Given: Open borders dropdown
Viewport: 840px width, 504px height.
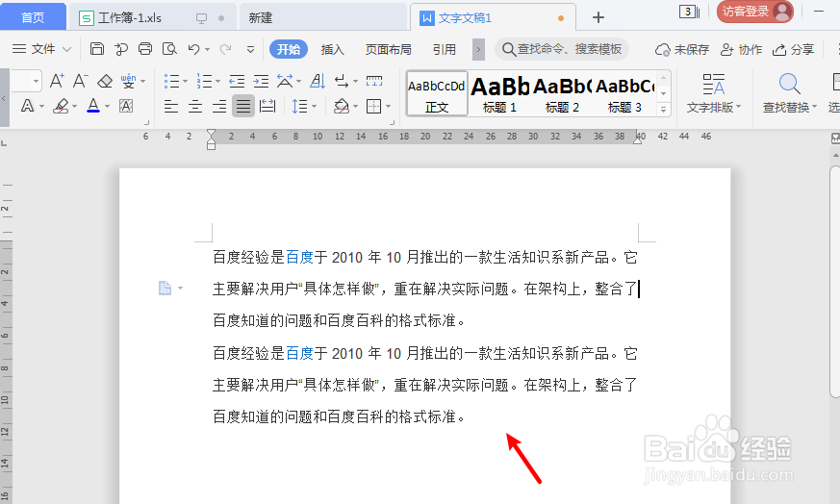Looking at the screenshot, I should [x=388, y=107].
